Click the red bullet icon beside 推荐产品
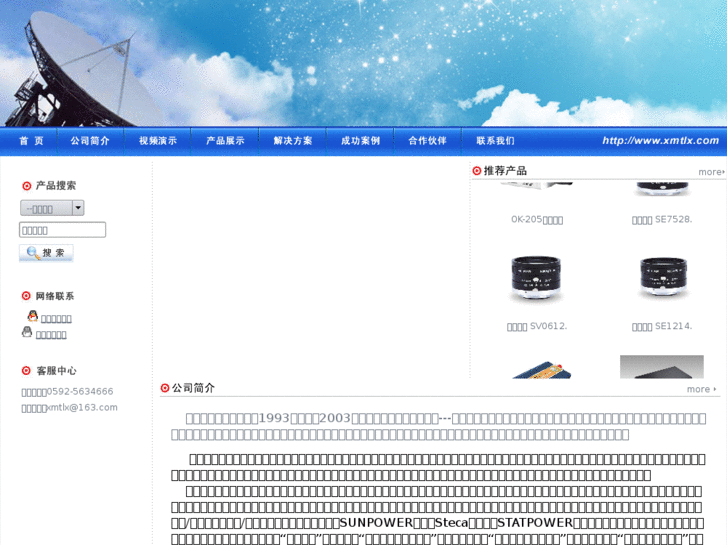The width and height of the screenshot is (727, 545). (x=477, y=171)
